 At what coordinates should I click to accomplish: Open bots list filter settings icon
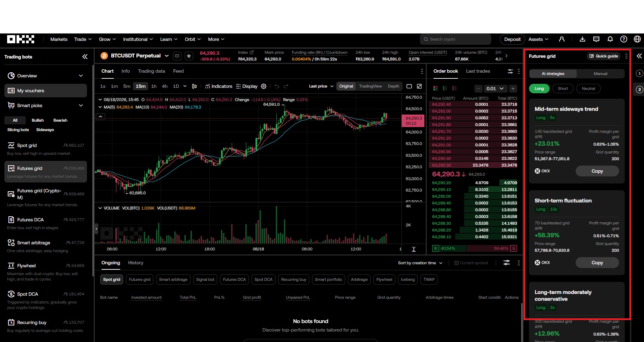507,263
